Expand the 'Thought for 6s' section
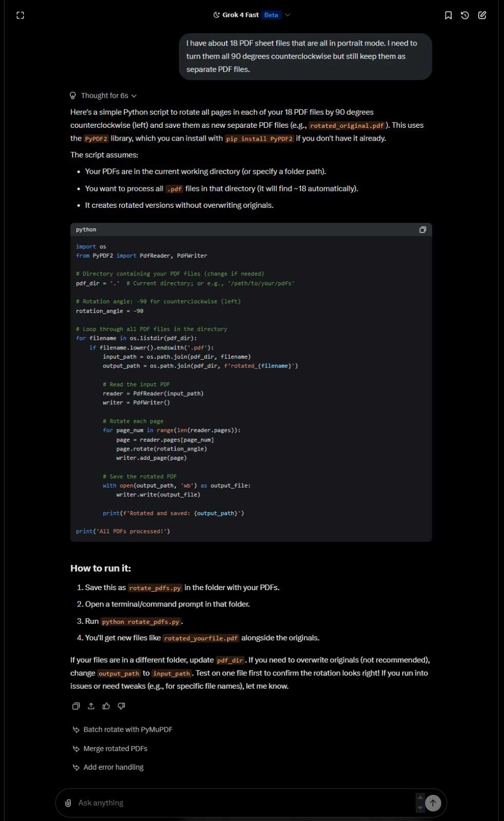Screen dimensions: 504x821 [103, 96]
